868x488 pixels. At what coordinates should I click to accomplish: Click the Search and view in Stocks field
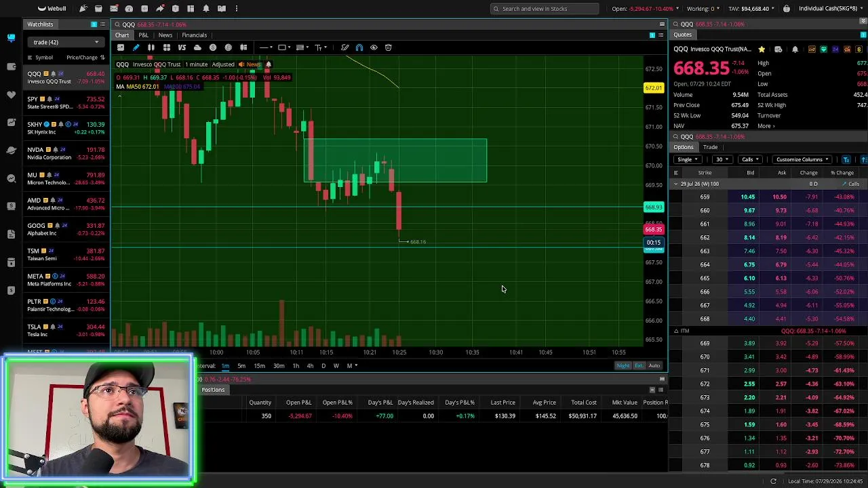coord(545,9)
